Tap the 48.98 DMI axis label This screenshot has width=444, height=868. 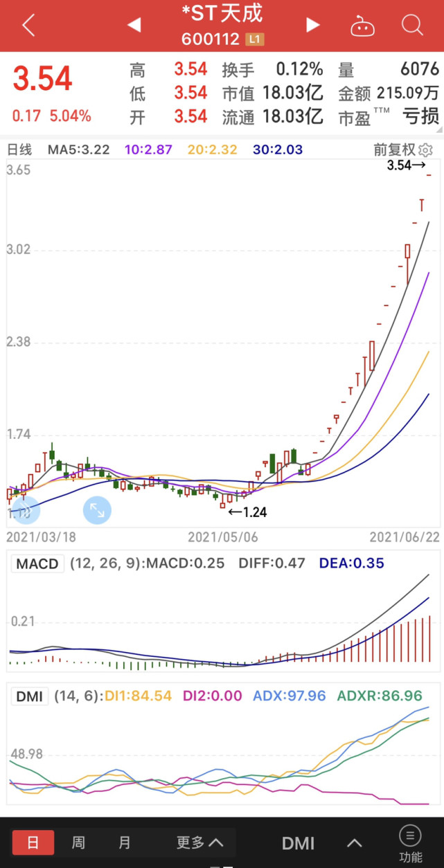pyautogui.click(x=26, y=753)
